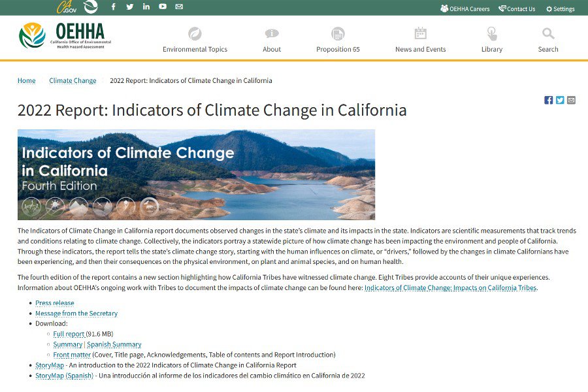Open the Library menu item
The image size is (588, 392).
click(492, 40)
